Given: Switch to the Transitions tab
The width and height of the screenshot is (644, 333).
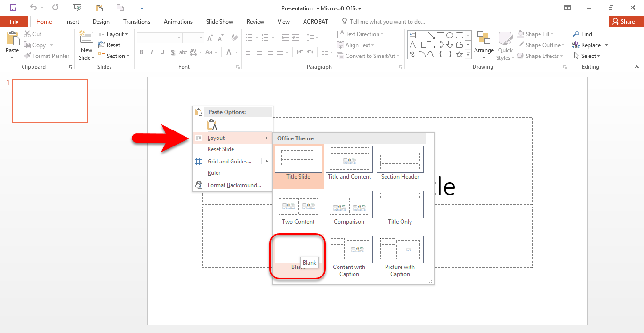Looking at the screenshot, I should pyautogui.click(x=137, y=22).
